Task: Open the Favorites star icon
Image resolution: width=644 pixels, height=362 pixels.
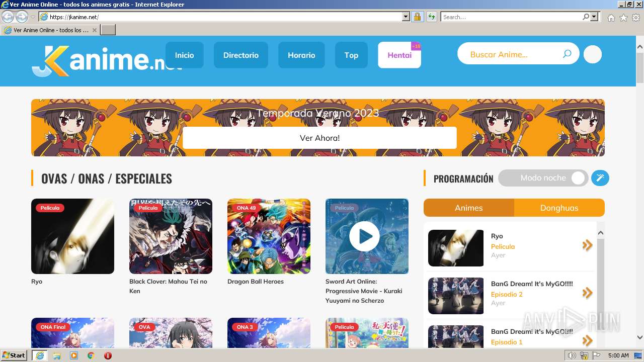Action: coord(623,18)
